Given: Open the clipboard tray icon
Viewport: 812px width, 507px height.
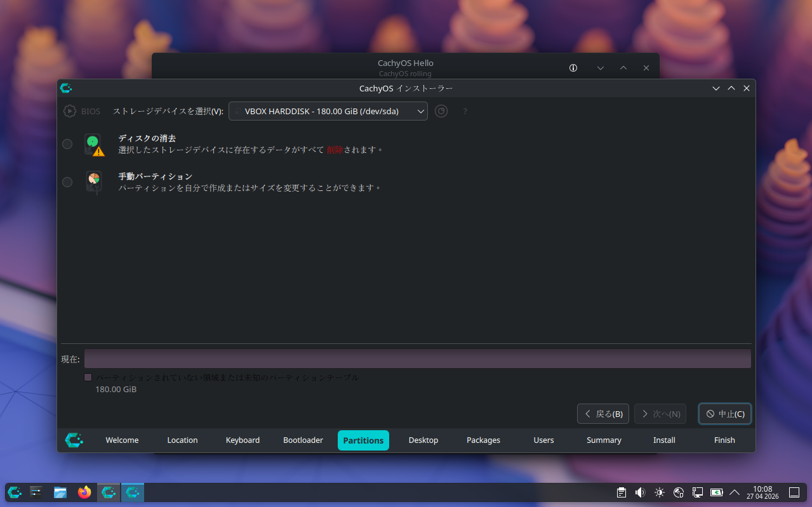Looking at the screenshot, I should tap(622, 492).
